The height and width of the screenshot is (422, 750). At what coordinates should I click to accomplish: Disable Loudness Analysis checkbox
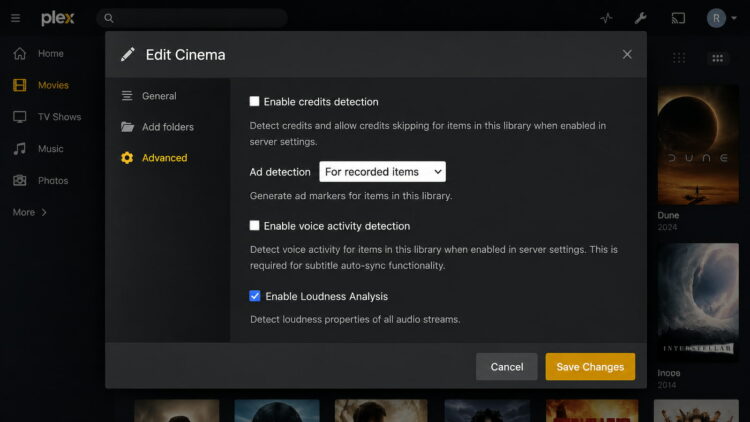[x=255, y=296]
